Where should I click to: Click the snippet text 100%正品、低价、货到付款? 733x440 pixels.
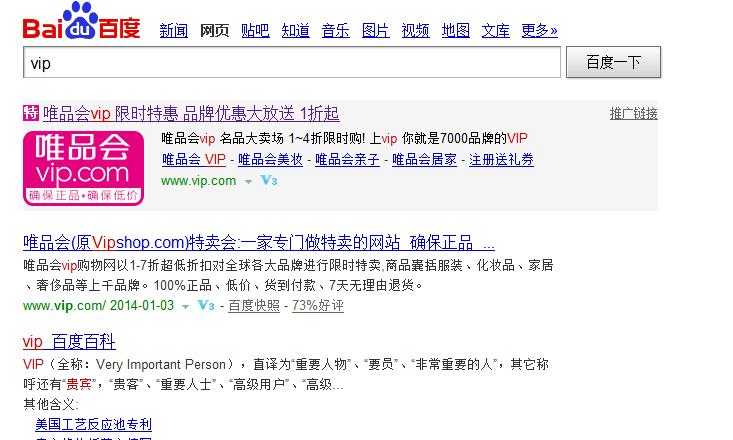(236, 285)
